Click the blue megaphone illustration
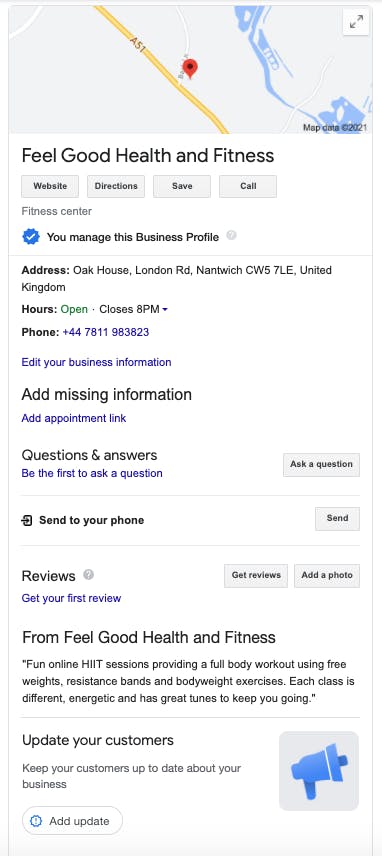The height and width of the screenshot is (856, 382). coord(319,771)
